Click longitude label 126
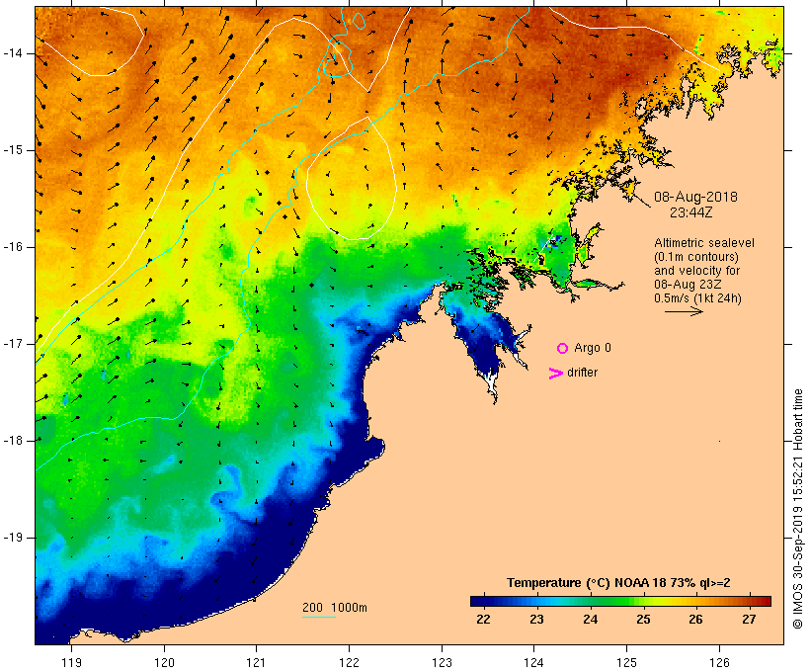The image size is (810, 672). pos(719,662)
